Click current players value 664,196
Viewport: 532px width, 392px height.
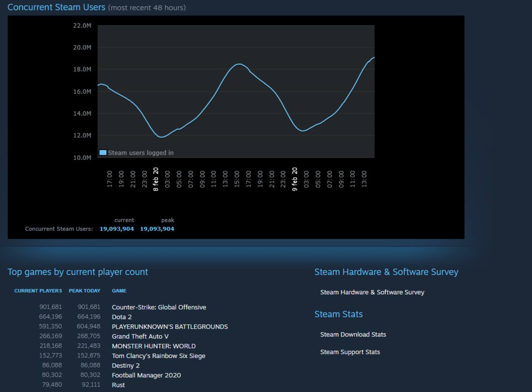click(x=51, y=317)
